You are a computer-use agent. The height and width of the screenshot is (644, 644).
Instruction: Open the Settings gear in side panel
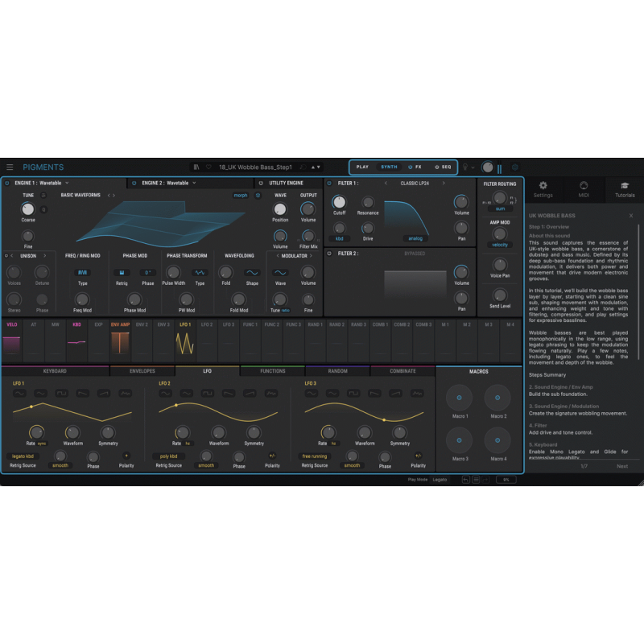tap(543, 186)
